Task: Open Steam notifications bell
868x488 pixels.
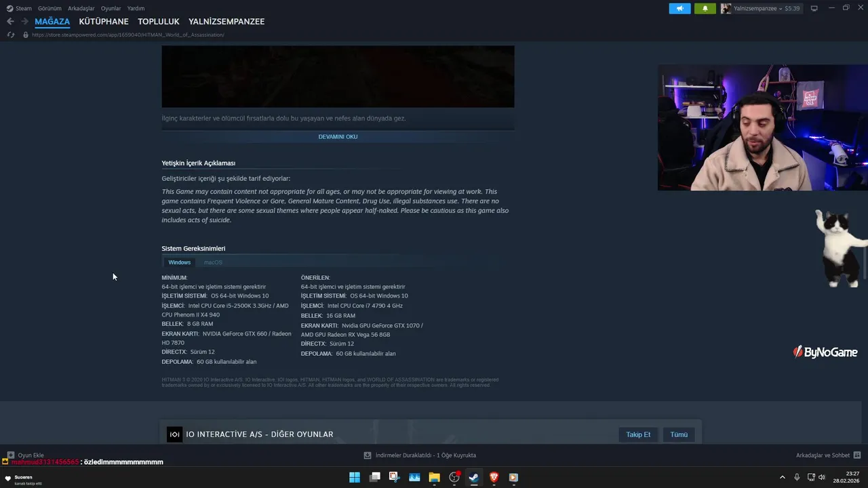Action: [x=705, y=8]
